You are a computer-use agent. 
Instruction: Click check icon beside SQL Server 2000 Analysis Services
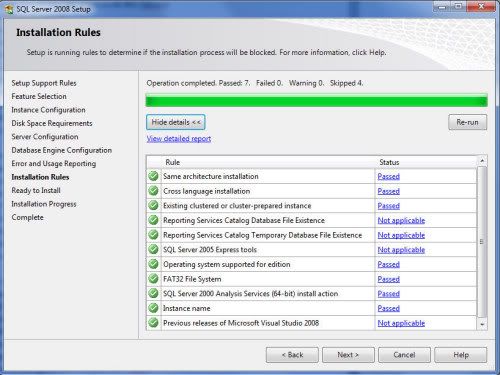click(153, 293)
